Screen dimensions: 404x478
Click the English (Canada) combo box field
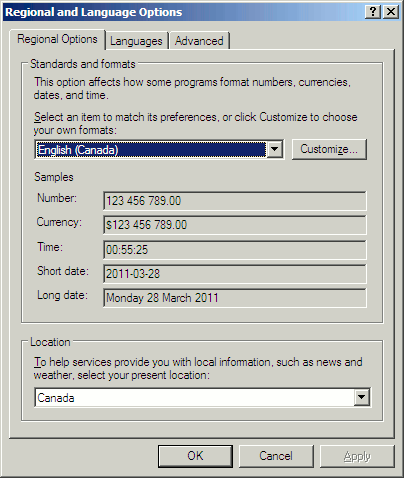[159, 150]
